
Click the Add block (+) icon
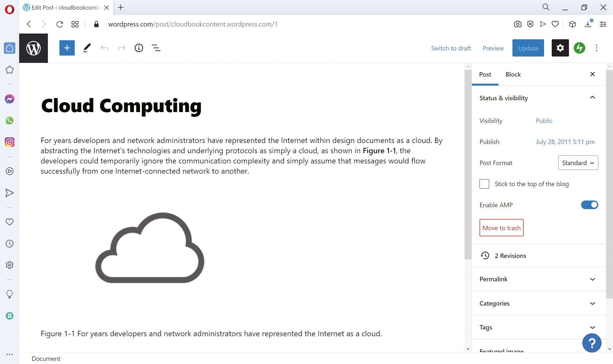67,48
